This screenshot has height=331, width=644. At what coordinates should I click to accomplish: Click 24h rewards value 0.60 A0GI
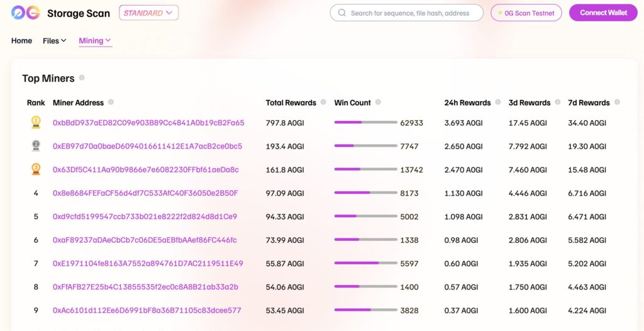461,264
